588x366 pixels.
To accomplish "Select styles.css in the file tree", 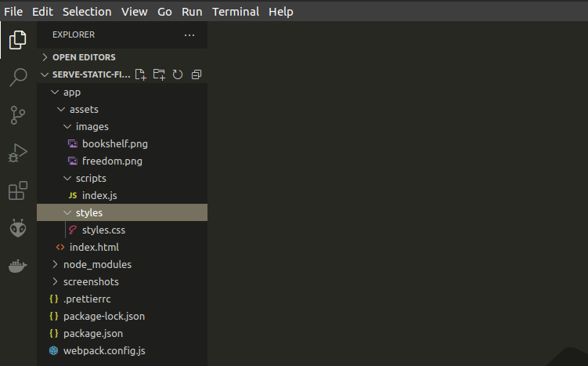I will coord(103,230).
